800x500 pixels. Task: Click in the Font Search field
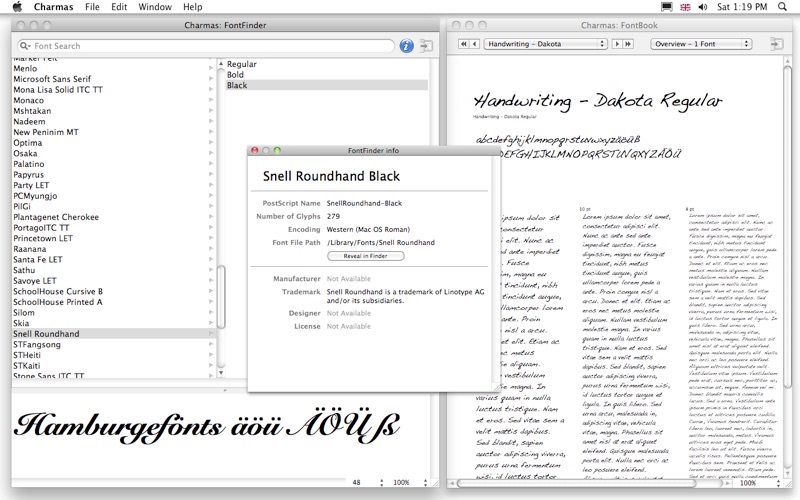click(206, 46)
